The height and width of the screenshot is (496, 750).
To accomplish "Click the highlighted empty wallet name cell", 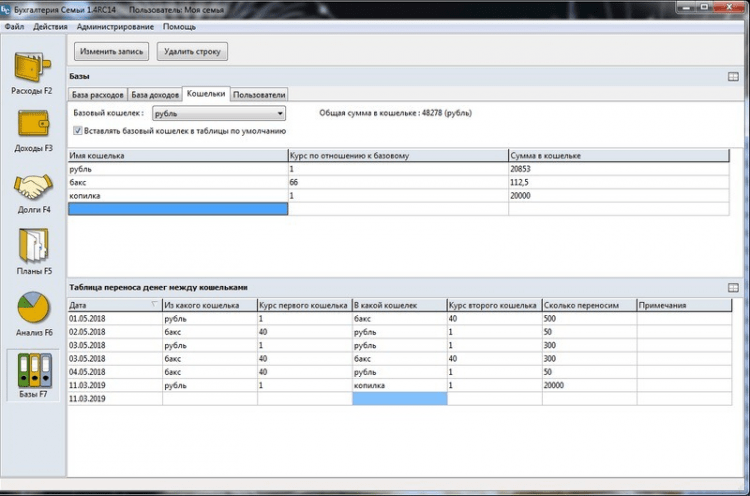I will click(178, 209).
